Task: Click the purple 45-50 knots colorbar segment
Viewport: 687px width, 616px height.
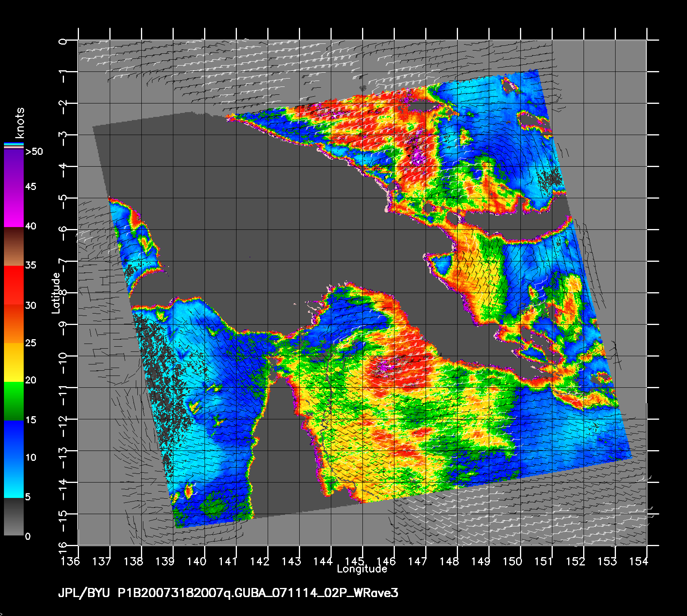Action: [14, 169]
